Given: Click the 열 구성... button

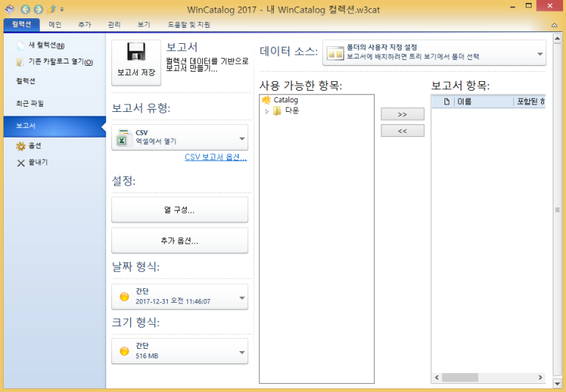Looking at the screenshot, I should 180,209.
